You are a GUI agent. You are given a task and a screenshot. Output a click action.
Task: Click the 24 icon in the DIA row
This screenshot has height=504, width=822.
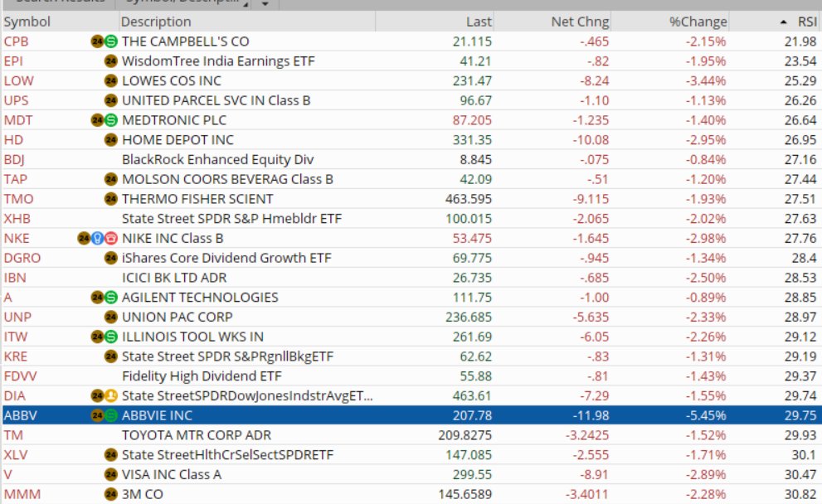(x=97, y=395)
